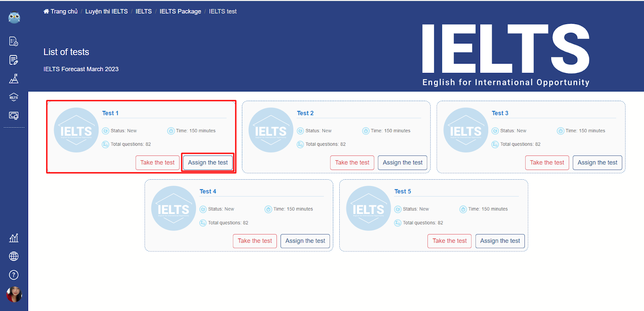Open the user profile avatar

pos(14,294)
